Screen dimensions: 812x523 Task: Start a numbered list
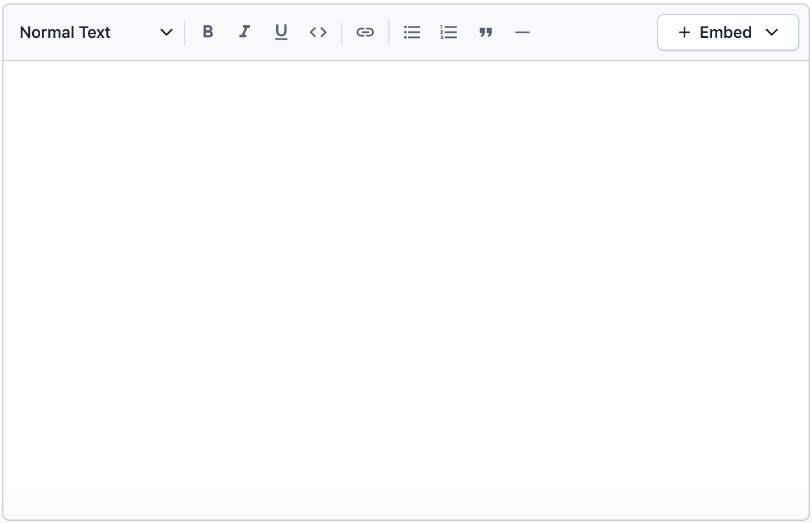pyautogui.click(x=448, y=32)
